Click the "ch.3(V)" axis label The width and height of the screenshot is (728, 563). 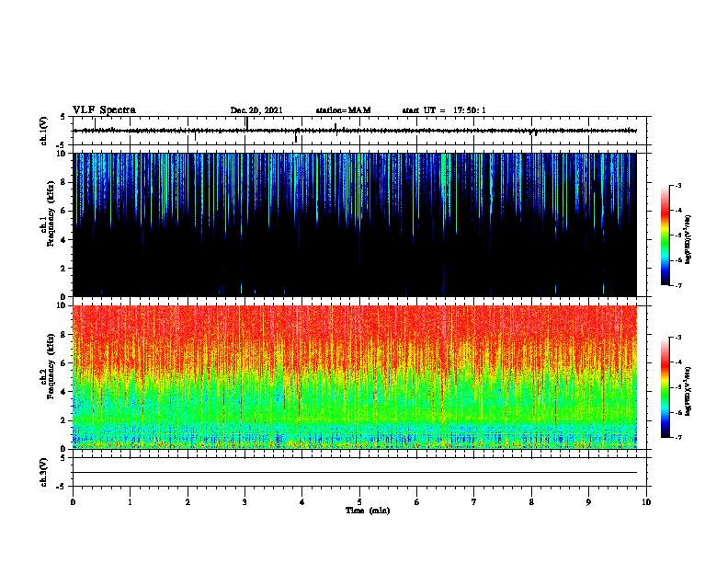click(x=43, y=472)
